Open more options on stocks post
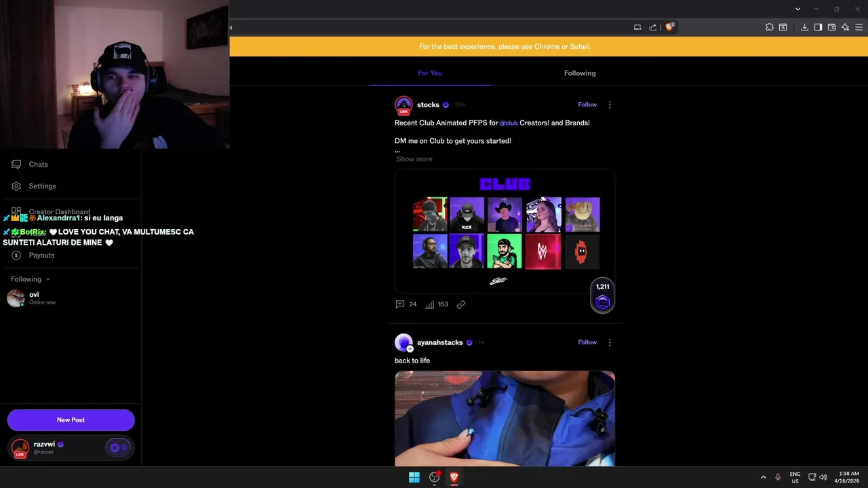Image resolution: width=868 pixels, height=488 pixels. [610, 104]
